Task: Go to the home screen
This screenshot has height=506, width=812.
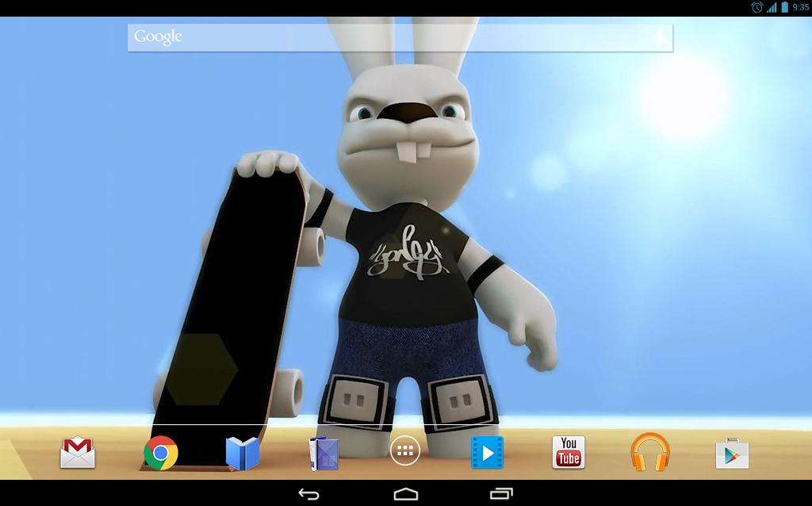Action: (405, 494)
